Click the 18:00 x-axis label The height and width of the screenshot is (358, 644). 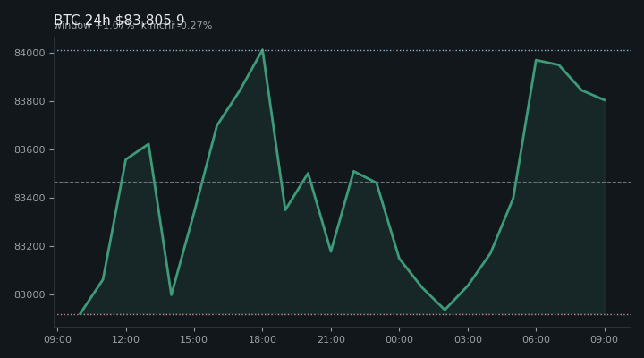point(262,339)
